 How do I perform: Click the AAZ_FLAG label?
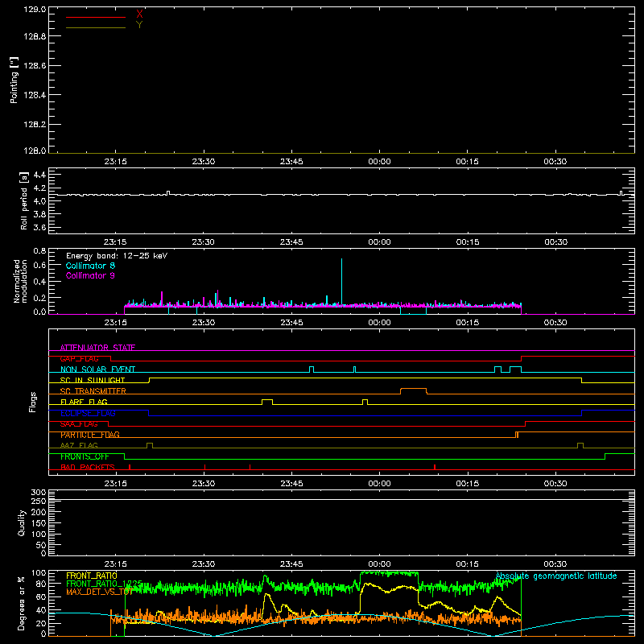pyautogui.click(x=79, y=445)
